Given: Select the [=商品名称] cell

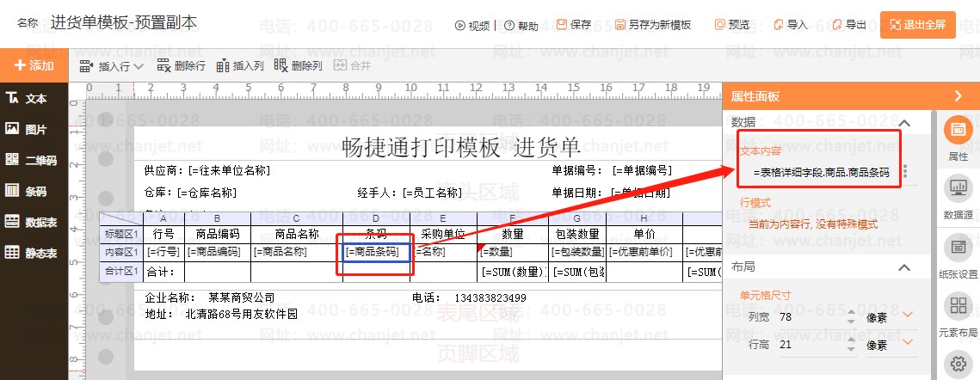Looking at the screenshot, I should (x=297, y=253).
